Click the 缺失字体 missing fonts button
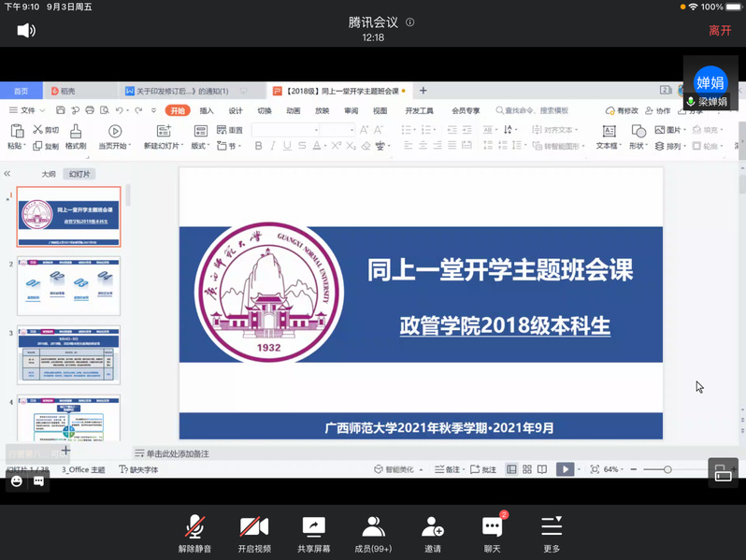This screenshot has height=560, width=746. (138, 469)
